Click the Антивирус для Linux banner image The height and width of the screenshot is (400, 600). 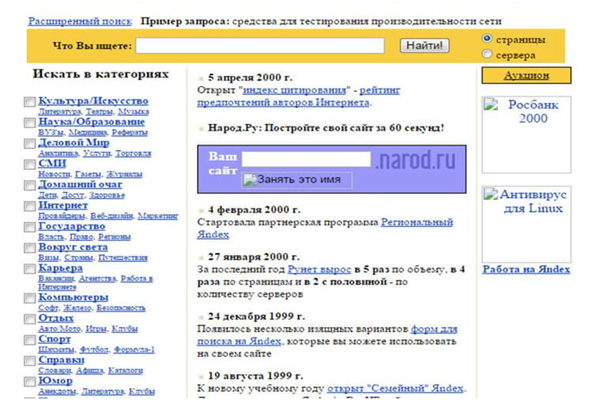(526, 224)
